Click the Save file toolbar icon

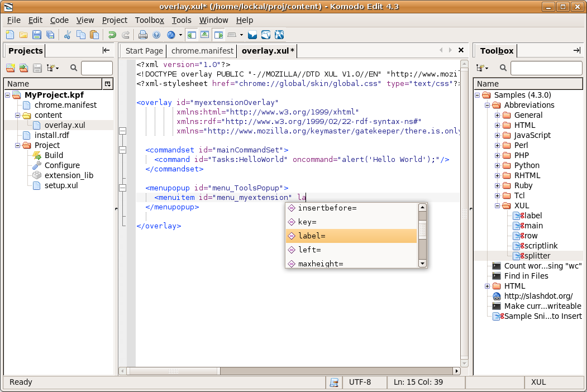click(37, 35)
